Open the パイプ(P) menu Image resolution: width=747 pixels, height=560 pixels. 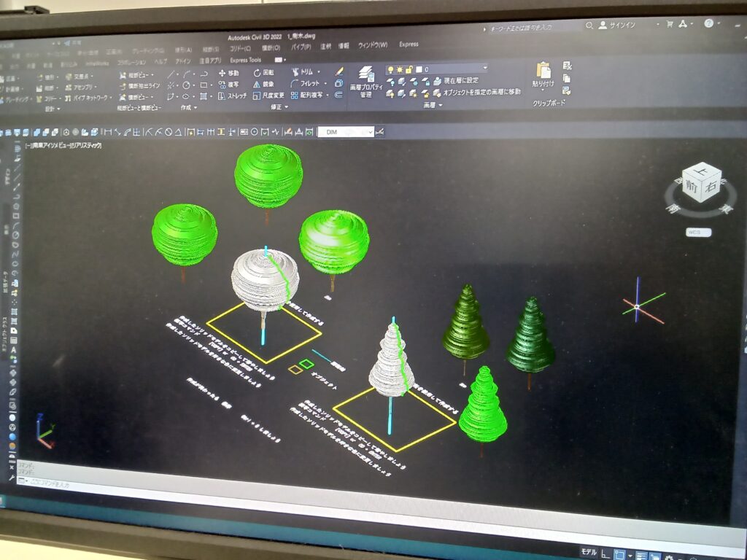click(301, 47)
